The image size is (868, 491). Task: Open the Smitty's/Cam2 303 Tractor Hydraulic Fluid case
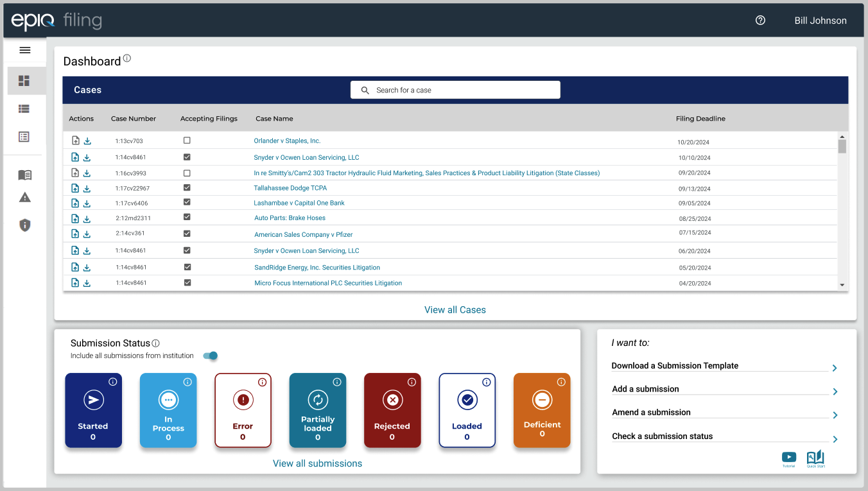427,173
